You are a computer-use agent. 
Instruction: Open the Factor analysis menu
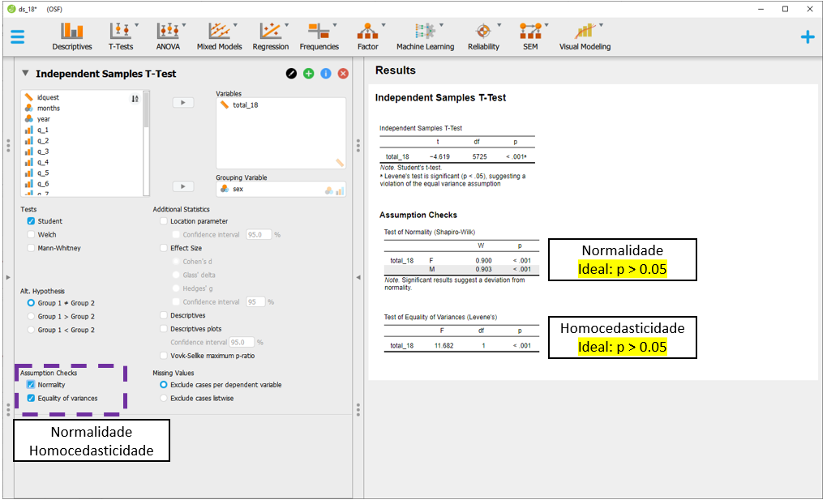(367, 36)
